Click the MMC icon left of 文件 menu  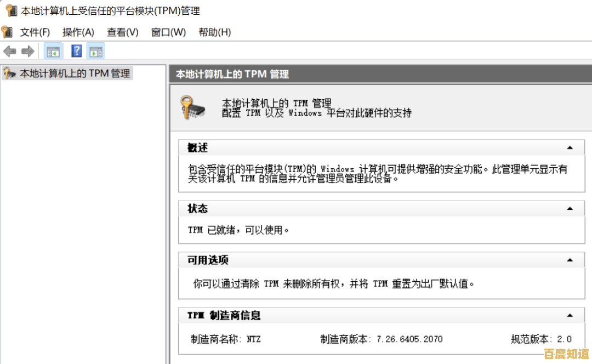[7, 32]
